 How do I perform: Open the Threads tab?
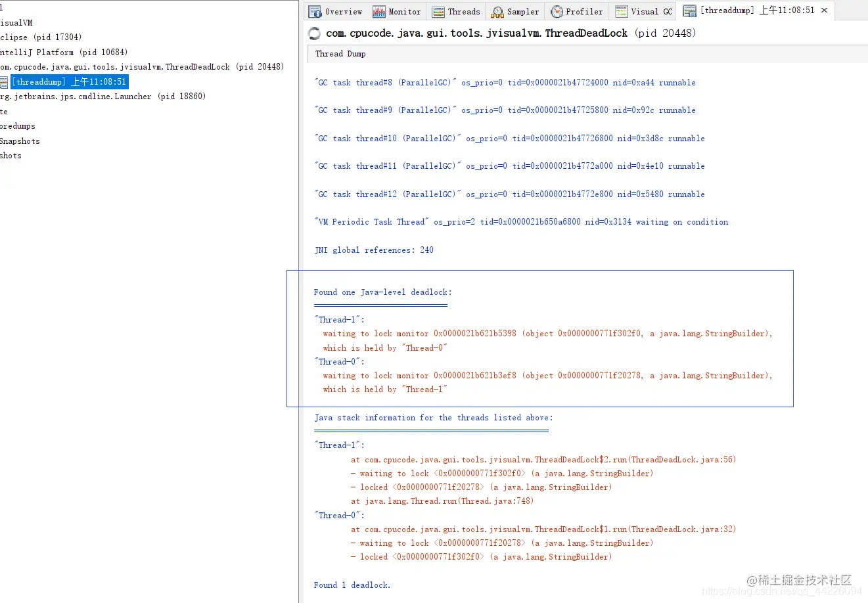[456, 12]
